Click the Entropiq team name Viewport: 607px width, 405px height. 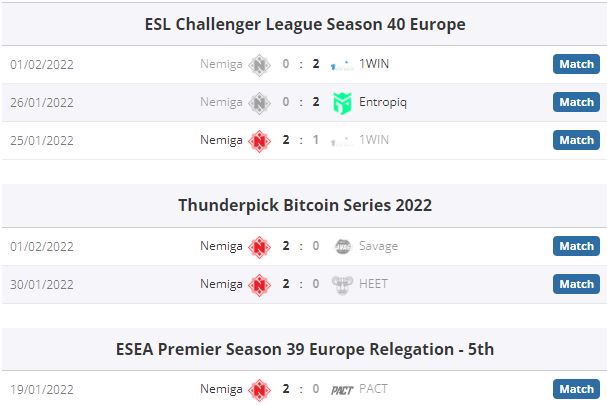383,102
